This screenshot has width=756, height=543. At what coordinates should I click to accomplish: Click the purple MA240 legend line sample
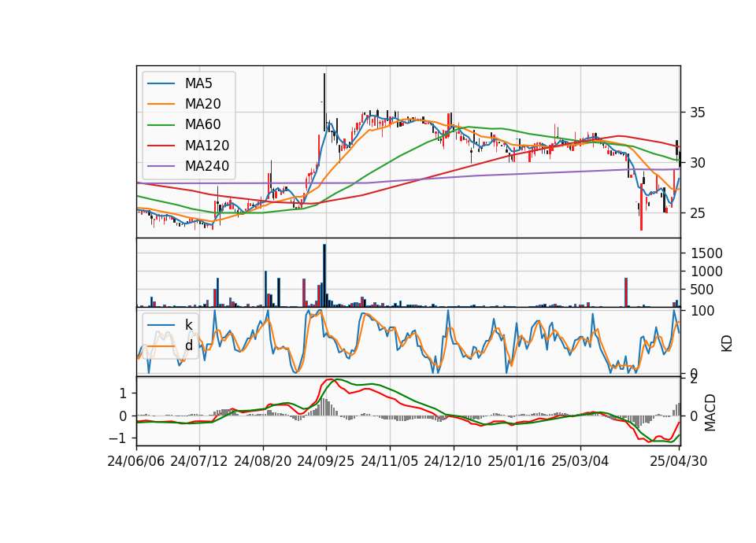[161, 166]
